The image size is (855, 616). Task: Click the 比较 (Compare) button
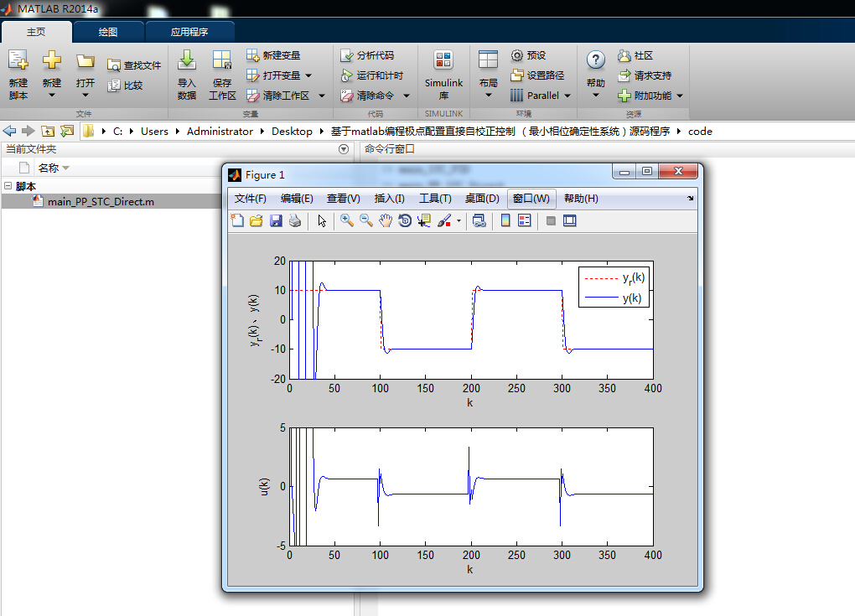point(125,85)
